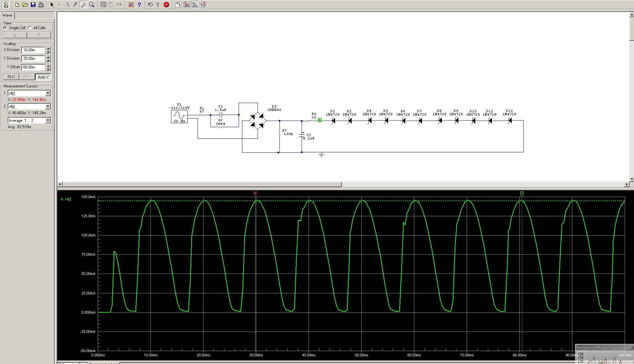
Task: Click the down triangle cell button
Action: click(39, 35)
